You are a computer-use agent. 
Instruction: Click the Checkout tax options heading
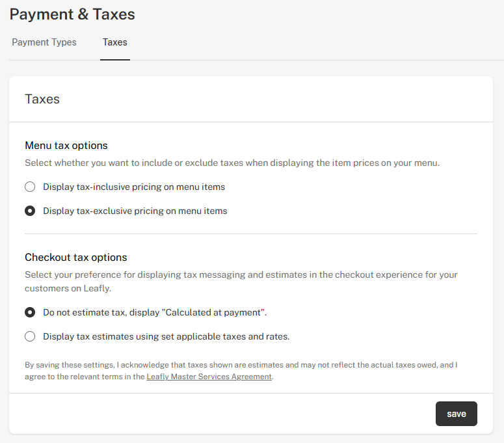tap(76, 258)
